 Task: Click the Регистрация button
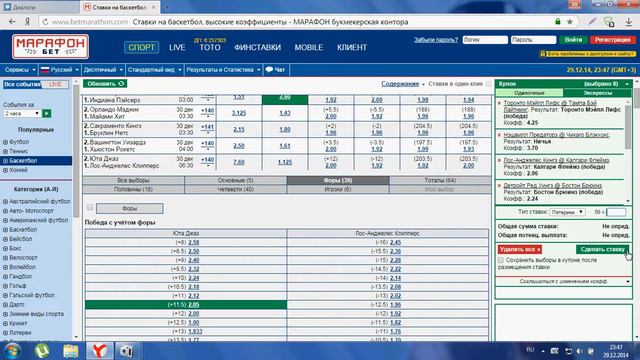[612, 40]
